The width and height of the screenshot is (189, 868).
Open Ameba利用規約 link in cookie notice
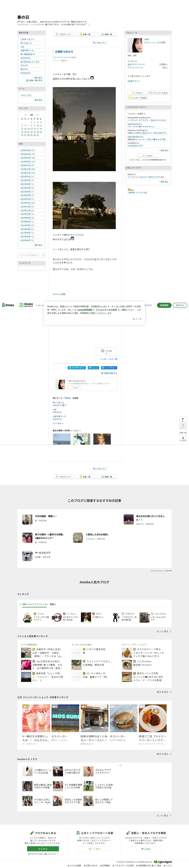[85, 310]
